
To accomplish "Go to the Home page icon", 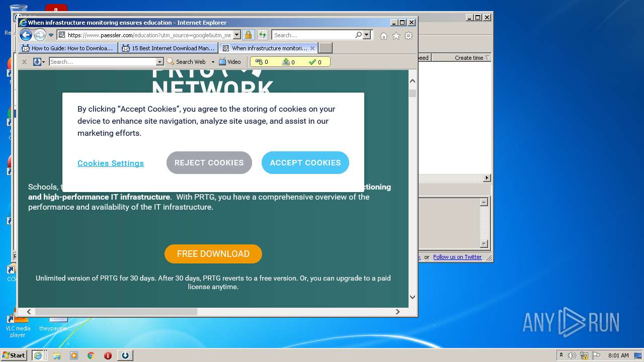I will point(384,36).
